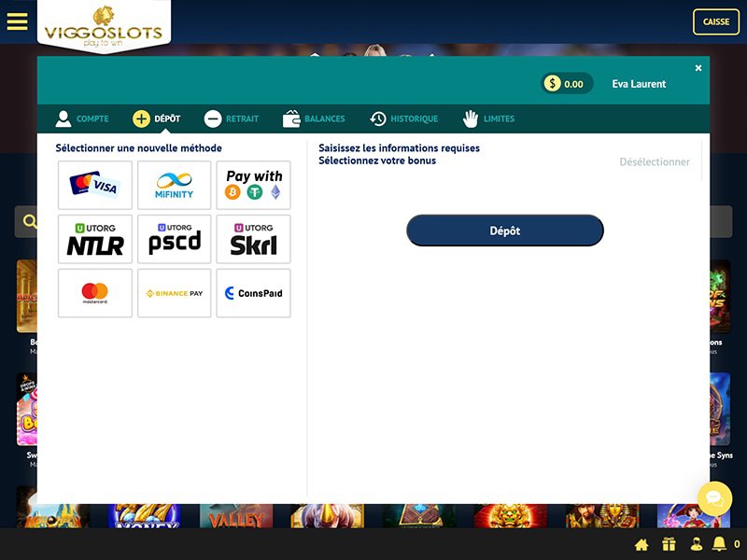Click 'Sélectionner une nouvelle méthode' heading
This screenshot has height=560, width=747.
point(138,148)
